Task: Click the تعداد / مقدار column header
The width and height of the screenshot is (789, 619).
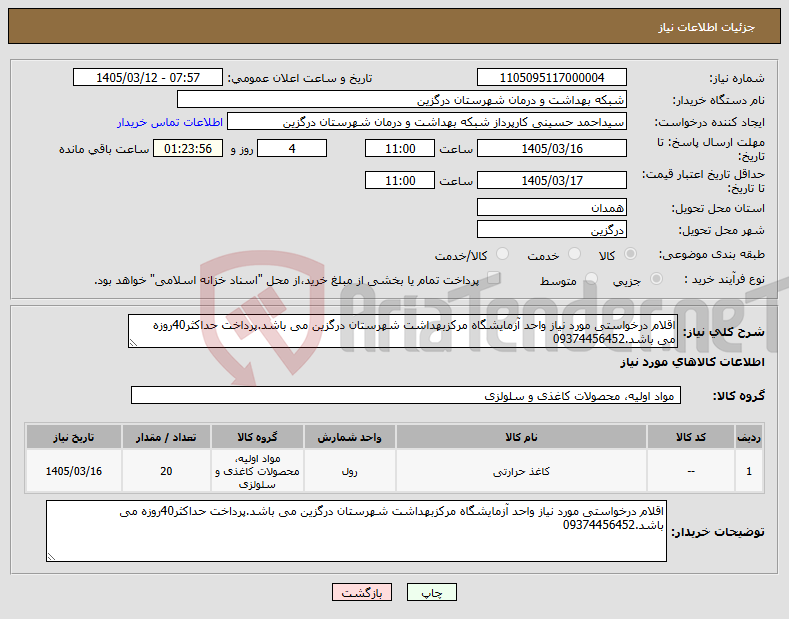Action: coord(166,437)
